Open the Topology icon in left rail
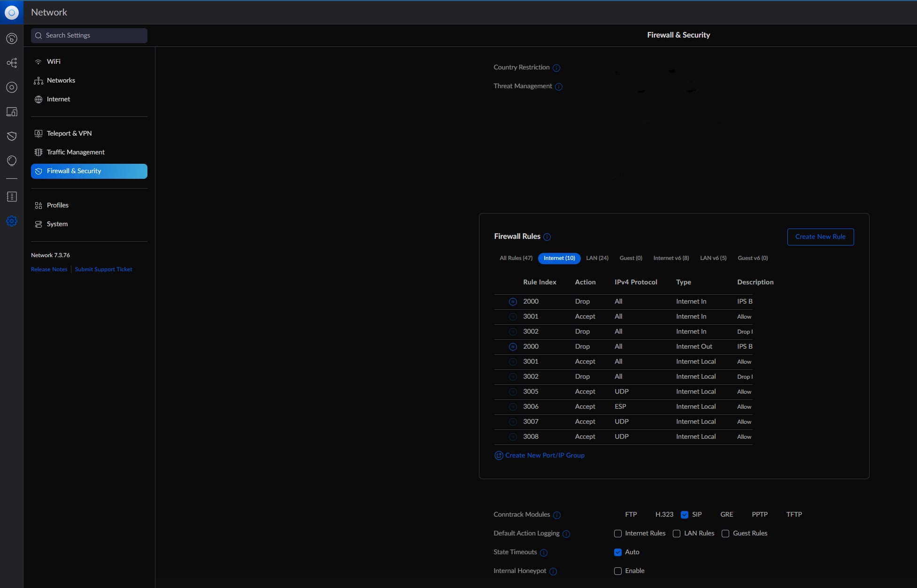Viewport: 917px width, 588px height. click(12, 63)
